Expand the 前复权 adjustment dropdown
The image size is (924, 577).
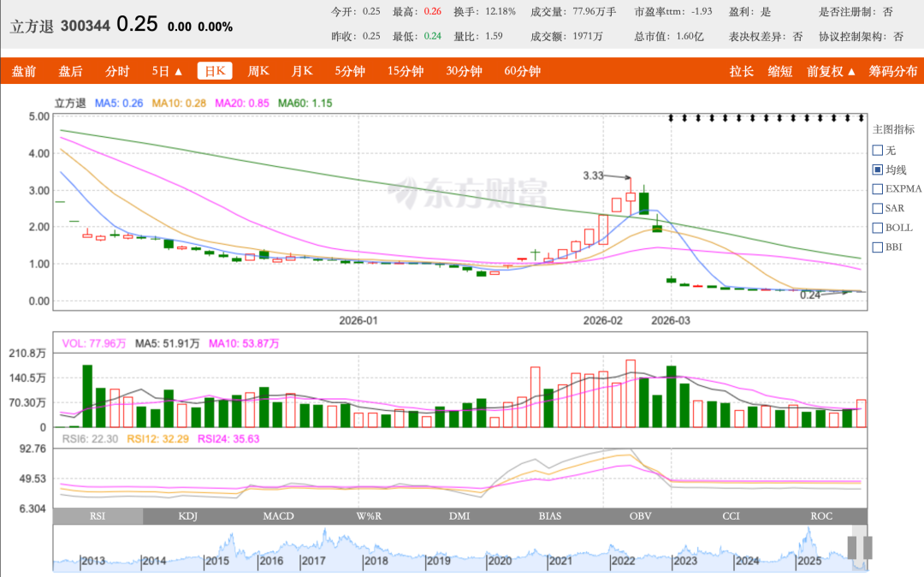point(831,72)
